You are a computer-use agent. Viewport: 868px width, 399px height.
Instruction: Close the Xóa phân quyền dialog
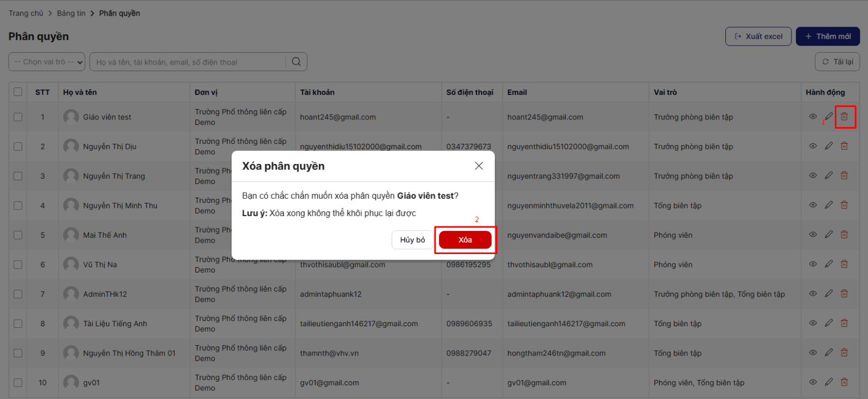tap(478, 166)
